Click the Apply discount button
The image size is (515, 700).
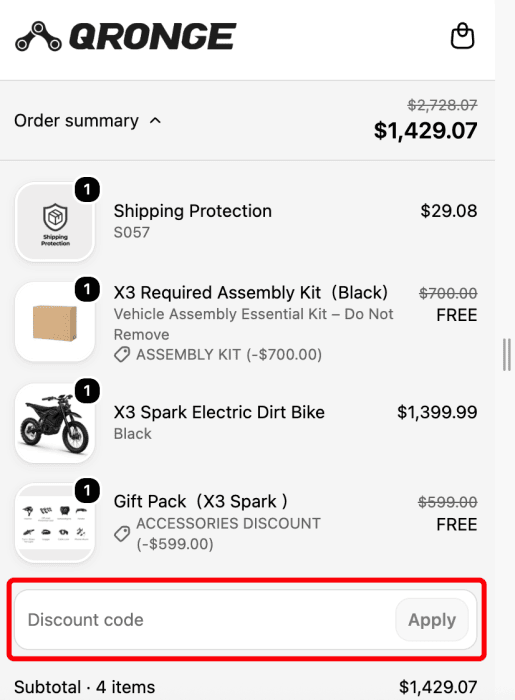(x=432, y=620)
